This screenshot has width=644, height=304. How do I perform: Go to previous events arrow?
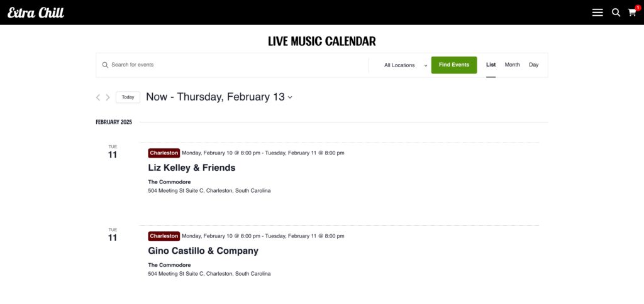click(97, 97)
